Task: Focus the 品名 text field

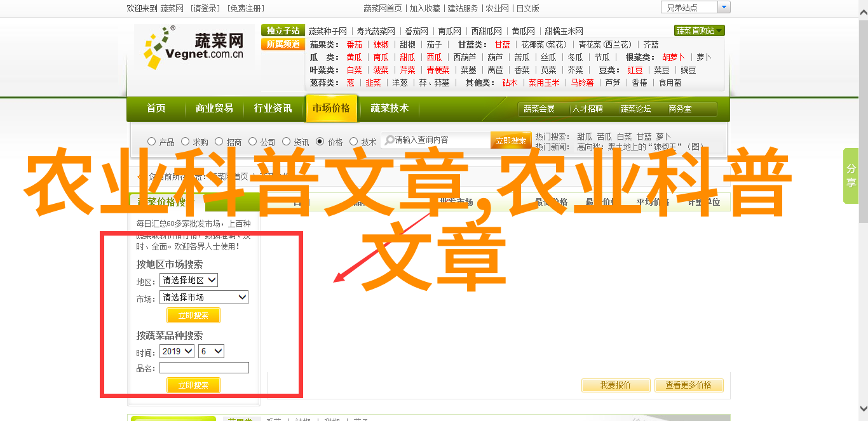Action: click(204, 368)
